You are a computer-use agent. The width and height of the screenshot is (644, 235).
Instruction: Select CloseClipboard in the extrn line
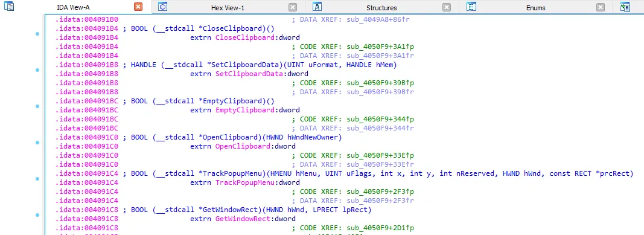(245, 37)
